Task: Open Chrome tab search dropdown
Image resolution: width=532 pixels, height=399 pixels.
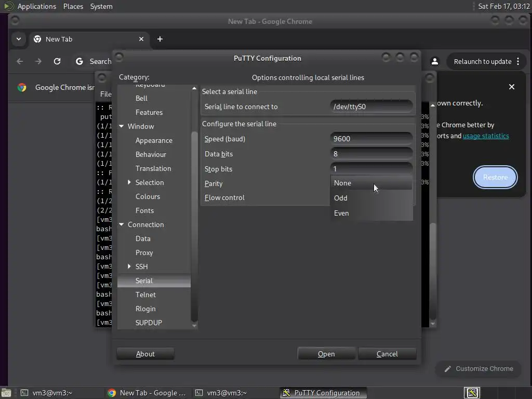Action: coord(19,39)
